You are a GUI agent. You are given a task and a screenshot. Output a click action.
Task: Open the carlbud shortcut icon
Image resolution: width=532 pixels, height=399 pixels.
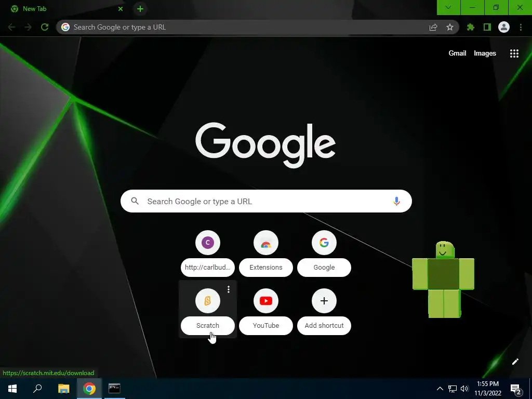click(208, 243)
